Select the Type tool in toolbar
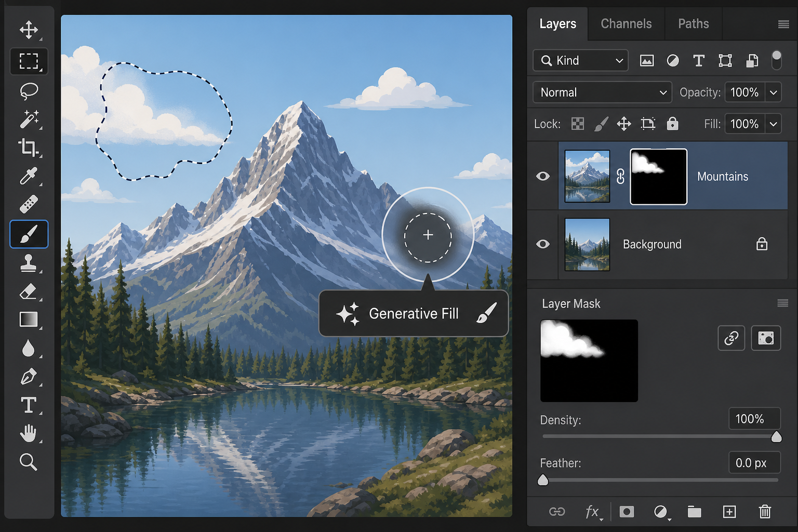This screenshot has width=798, height=532. [x=29, y=405]
